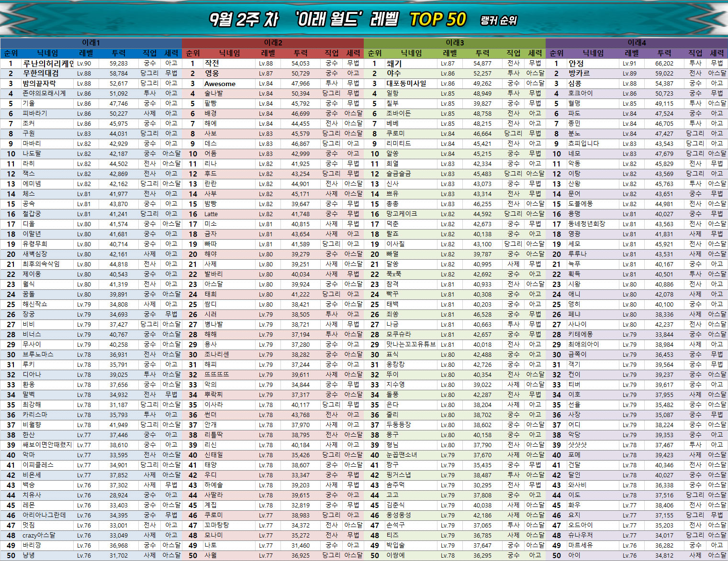Click the yellow TOP 50 title text
Image resolution: width=728 pixels, height=561 pixels.
pos(437,20)
